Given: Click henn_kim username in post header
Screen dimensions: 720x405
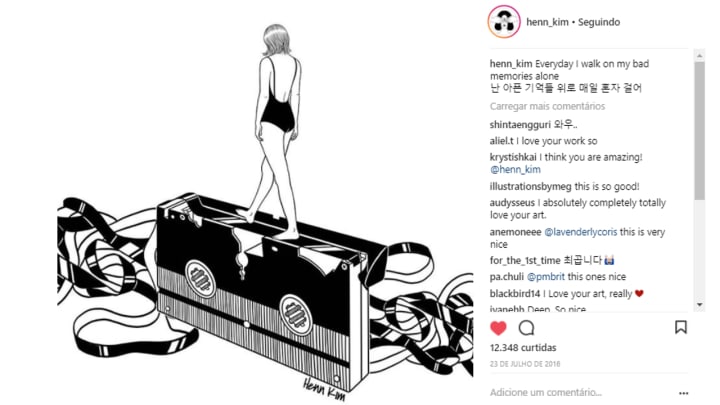Looking at the screenshot, I should click(x=547, y=22).
